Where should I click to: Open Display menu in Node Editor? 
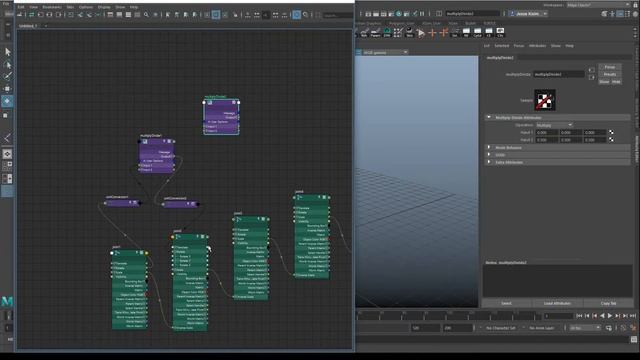(104, 7)
